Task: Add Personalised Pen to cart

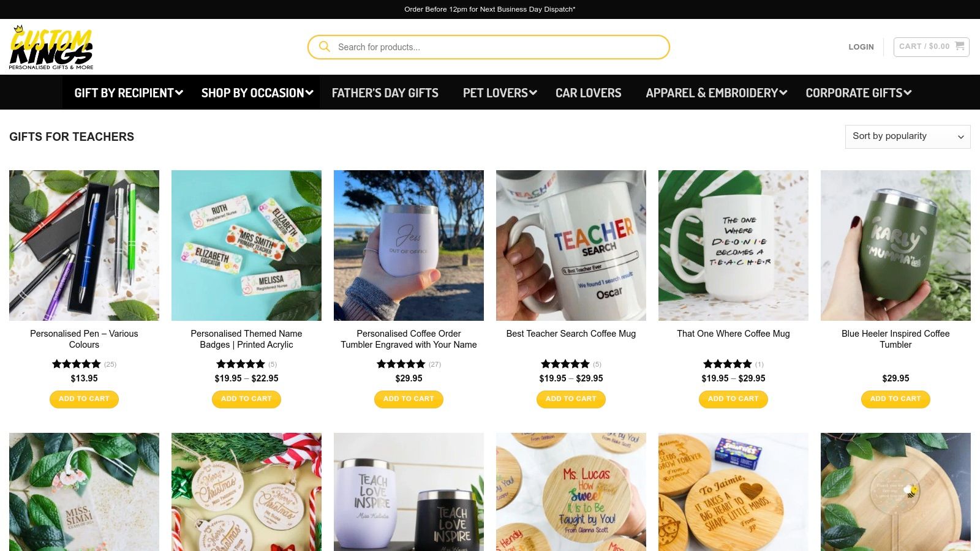Action: click(84, 399)
